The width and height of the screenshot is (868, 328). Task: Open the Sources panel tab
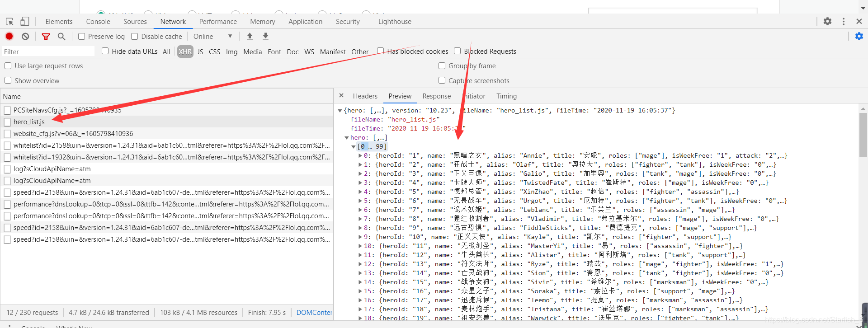click(135, 21)
